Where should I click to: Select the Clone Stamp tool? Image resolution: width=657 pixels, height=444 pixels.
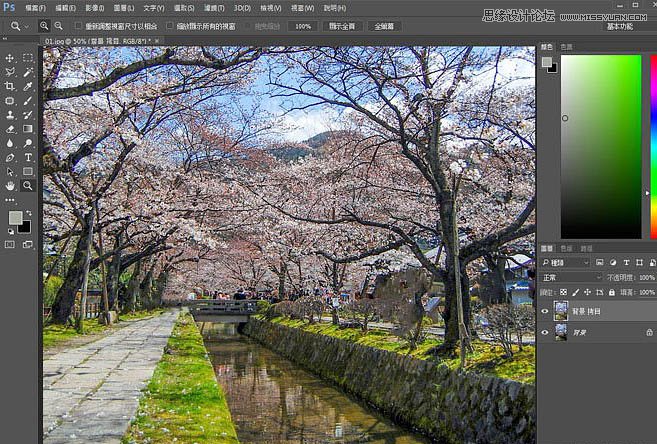(10, 115)
